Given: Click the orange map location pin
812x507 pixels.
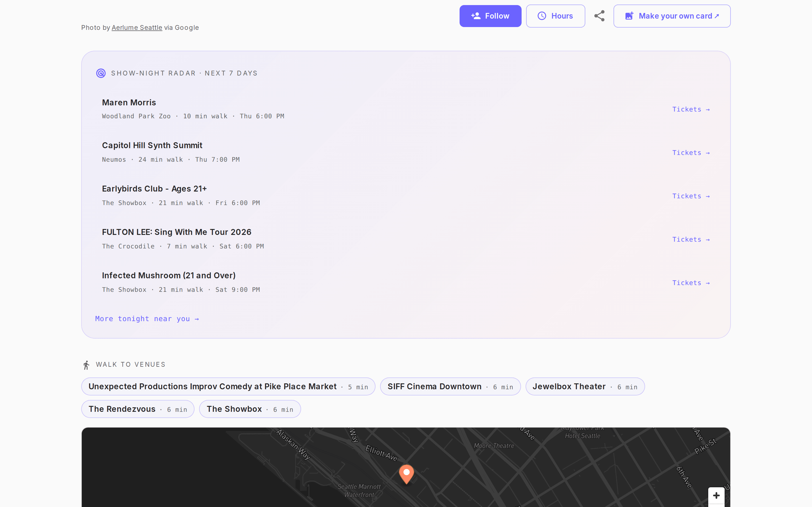Looking at the screenshot, I should (406, 473).
